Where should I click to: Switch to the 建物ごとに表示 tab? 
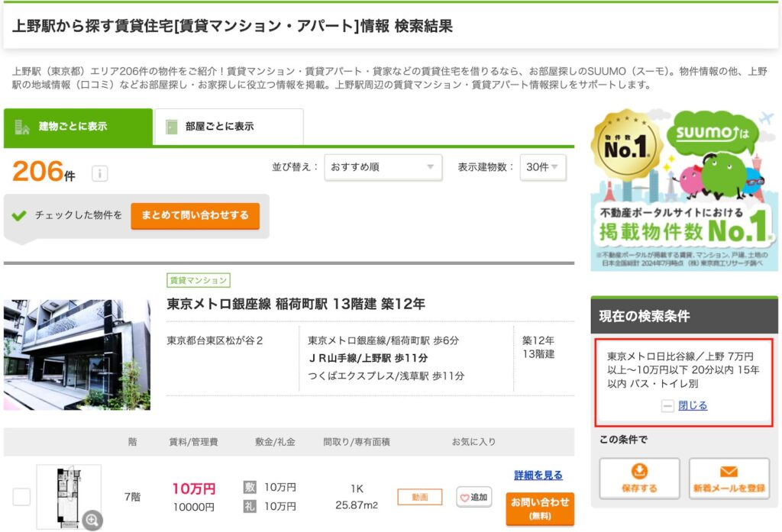[x=78, y=127]
